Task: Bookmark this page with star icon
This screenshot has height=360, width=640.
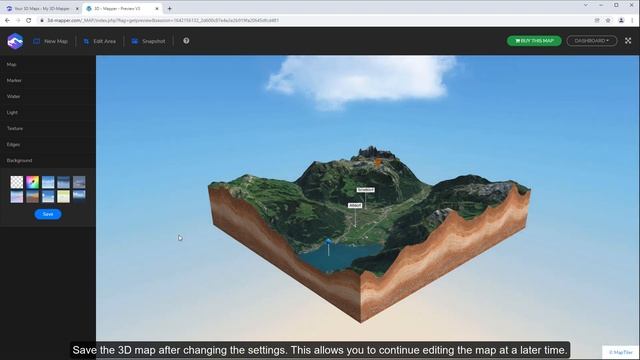Action: click(608, 20)
